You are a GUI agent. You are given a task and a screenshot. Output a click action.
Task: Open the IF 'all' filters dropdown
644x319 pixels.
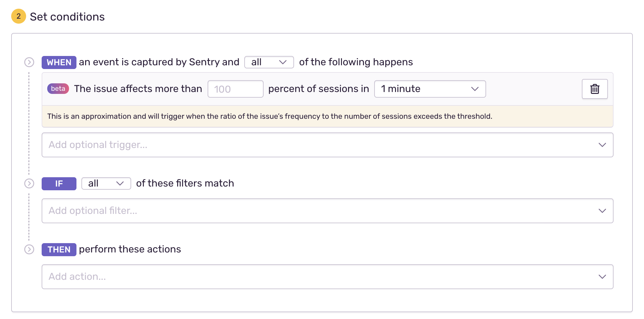pos(106,183)
